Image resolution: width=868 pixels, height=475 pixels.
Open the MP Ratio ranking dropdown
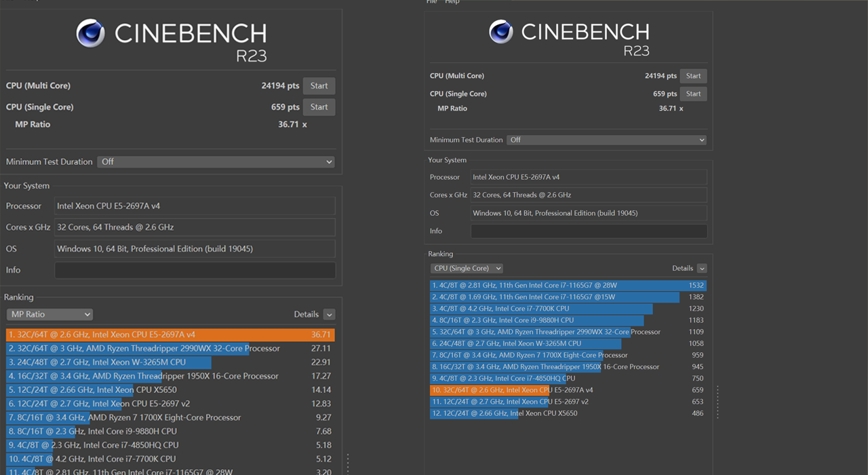point(50,314)
